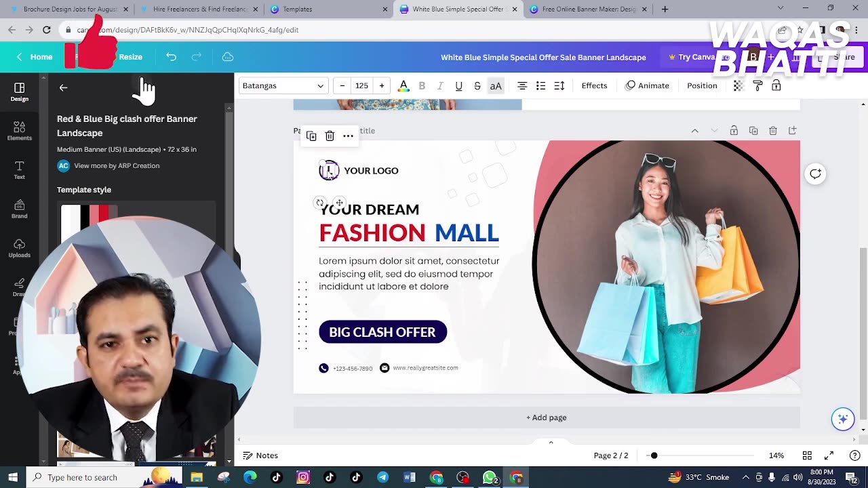Duplicate page 2
Viewport: 868px width, 488px height.
(x=753, y=131)
